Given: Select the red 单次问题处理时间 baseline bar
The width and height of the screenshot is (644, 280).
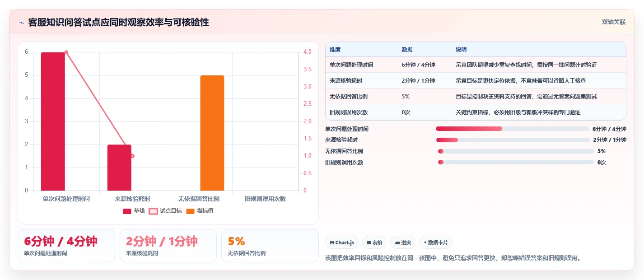Looking at the screenshot, I should click(x=53, y=121).
